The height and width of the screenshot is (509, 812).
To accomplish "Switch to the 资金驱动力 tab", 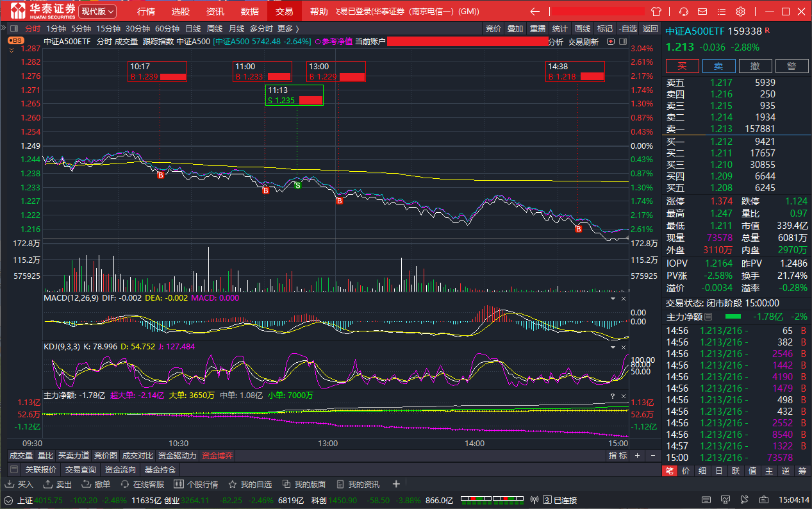I will point(177,456).
